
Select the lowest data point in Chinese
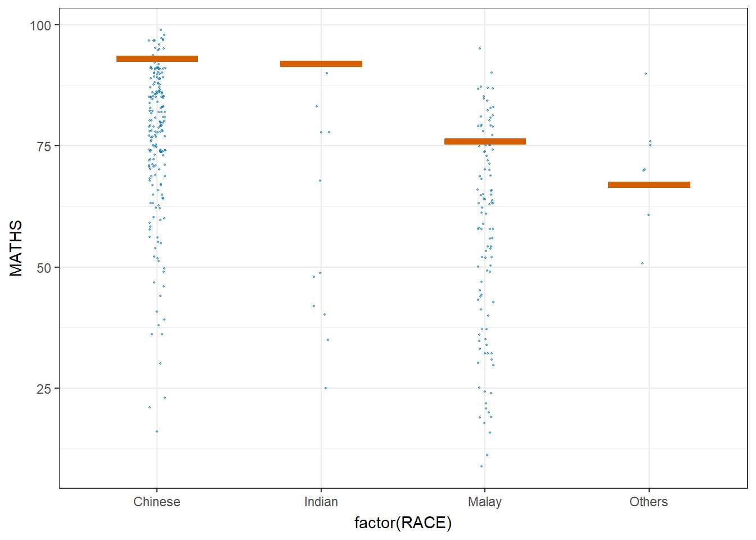tap(157, 431)
